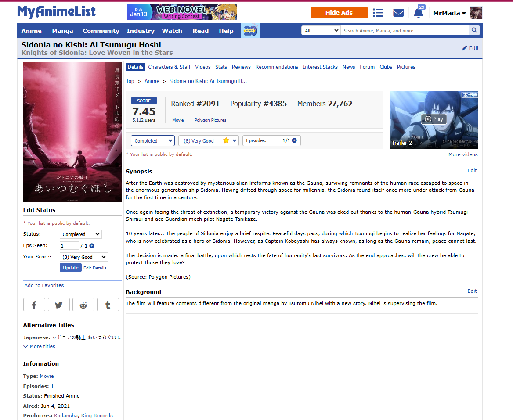The height and width of the screenshot is (420, 513).
Task: Share on Reddit
Action: pos(83,305)
